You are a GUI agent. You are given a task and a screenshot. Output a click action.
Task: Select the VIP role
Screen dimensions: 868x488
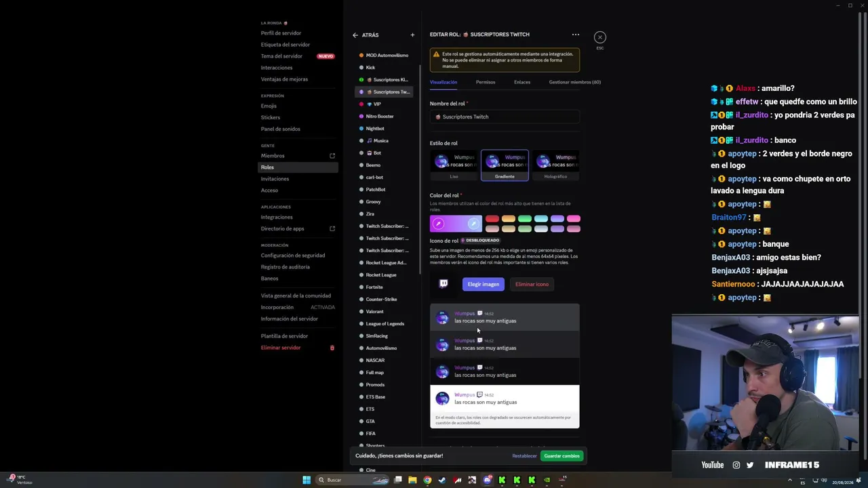click(x=384, y=104)
